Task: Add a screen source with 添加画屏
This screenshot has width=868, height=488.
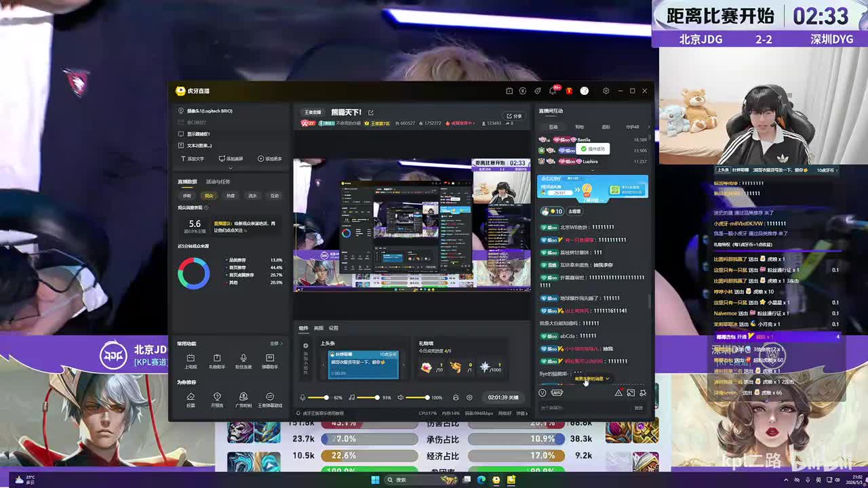Action: pyautogui.click(x=231, y=159)
